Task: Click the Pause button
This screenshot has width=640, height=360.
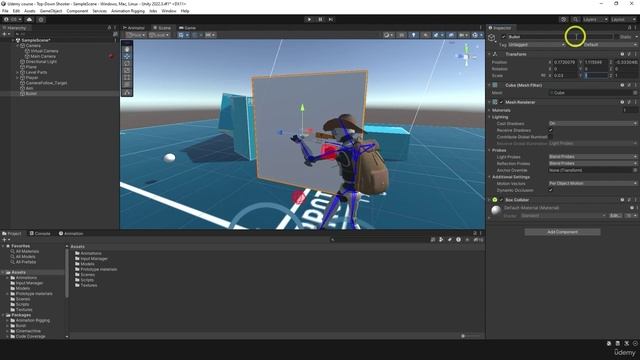Action: pos(320,19)
